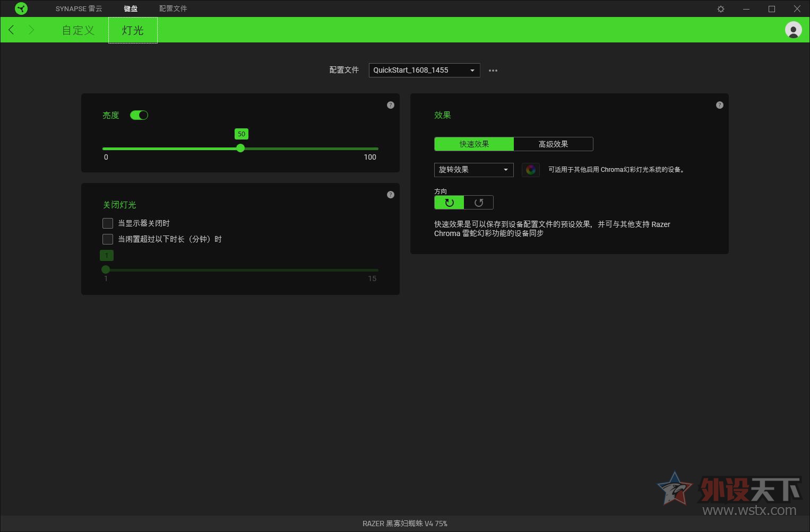Image resolution: width=810 pixels, height=532 pixels.
Task: Select counter-clockwise rotation direction
Action: (x=479, y=203)
